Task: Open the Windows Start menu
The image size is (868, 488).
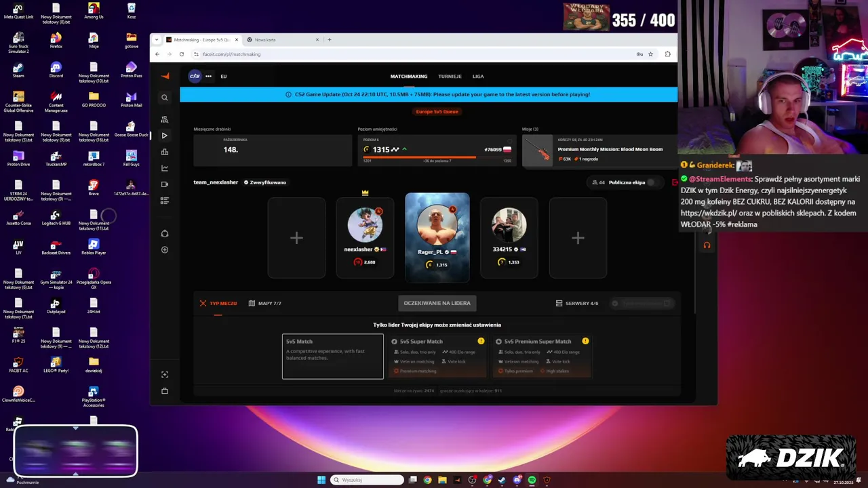Action: [321, 480]
